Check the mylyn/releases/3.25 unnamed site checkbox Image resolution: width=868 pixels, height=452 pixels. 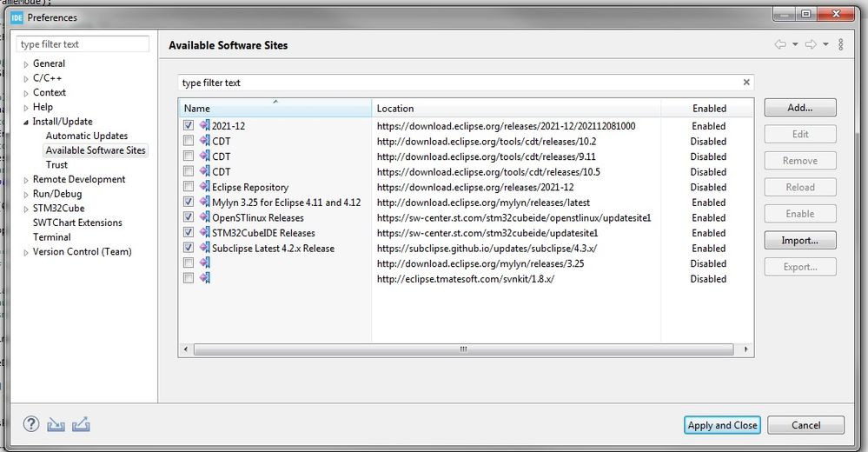189,263
